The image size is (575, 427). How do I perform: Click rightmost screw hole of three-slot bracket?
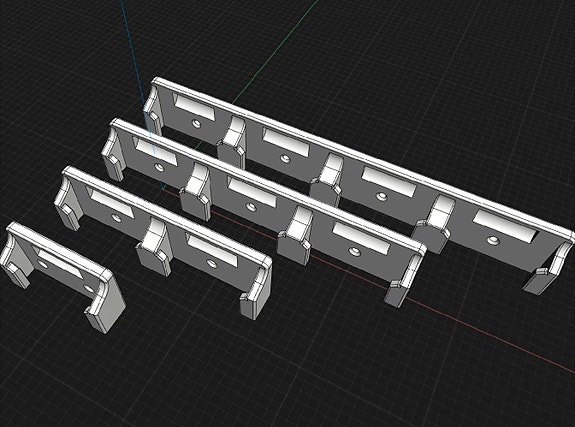[x=354, y=252]
